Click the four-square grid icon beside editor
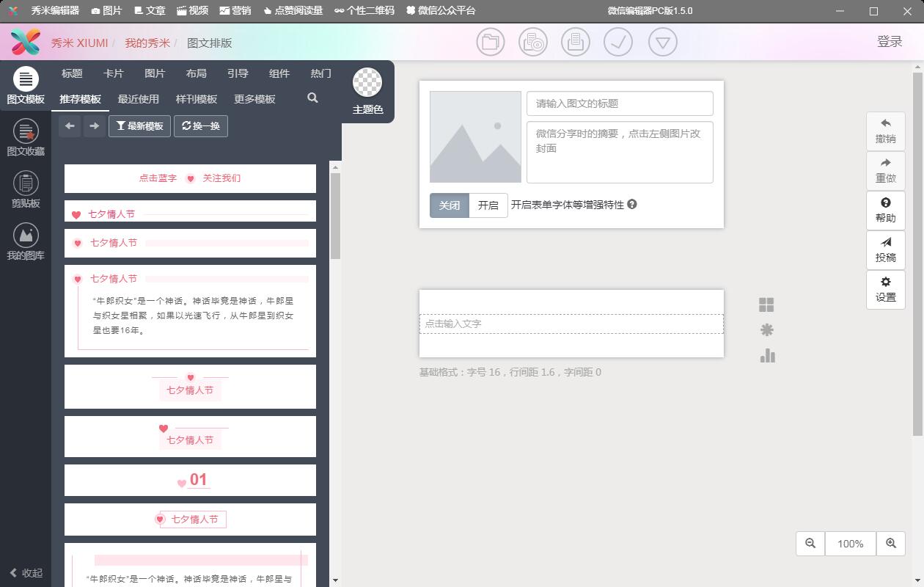The height and width of the screenshot is (587, 924). point(767,305)
